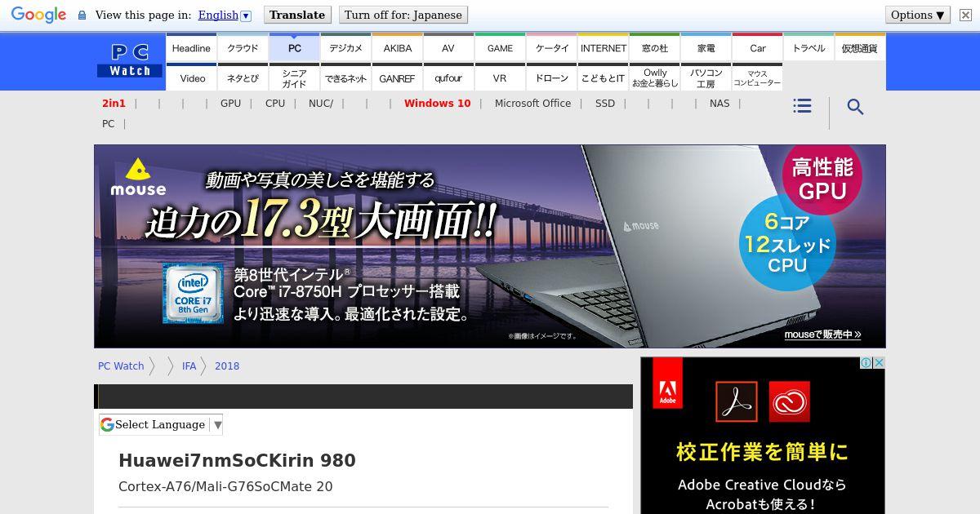
Task: Click Turn off for: Japanese button
Action: click(x=403, y=15)
